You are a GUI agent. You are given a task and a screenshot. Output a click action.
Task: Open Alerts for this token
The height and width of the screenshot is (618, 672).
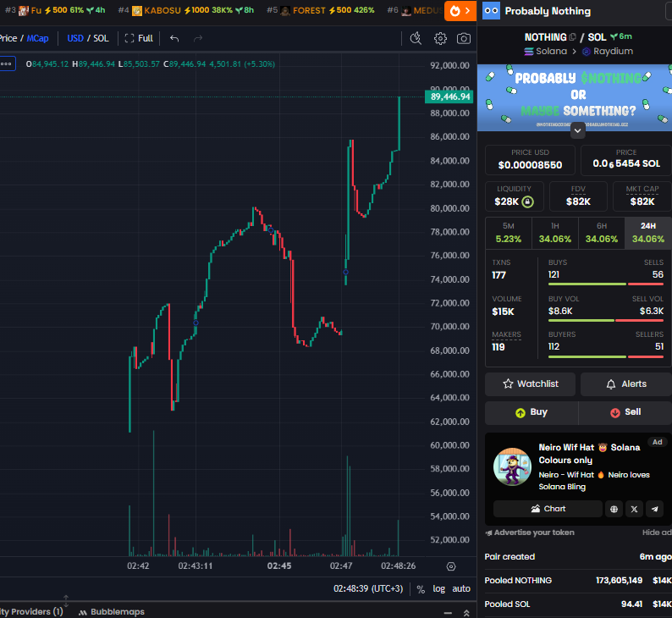pos(626,384)
